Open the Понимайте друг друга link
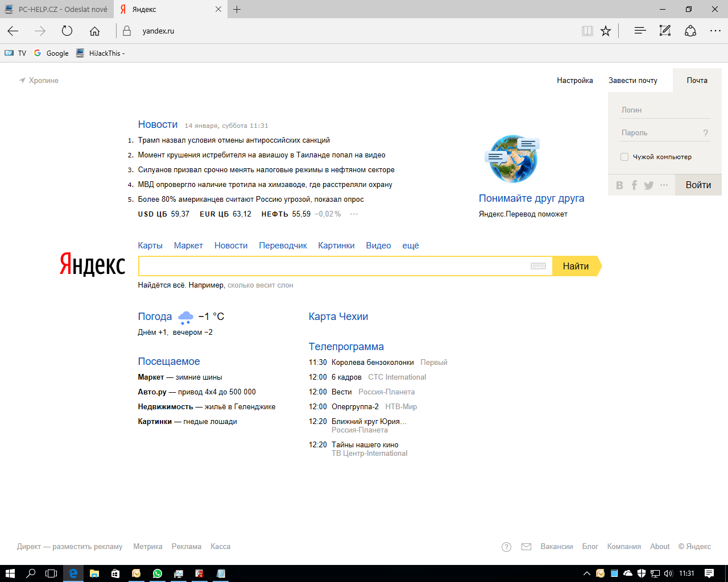Screen dimensions: 728x582 531,198
